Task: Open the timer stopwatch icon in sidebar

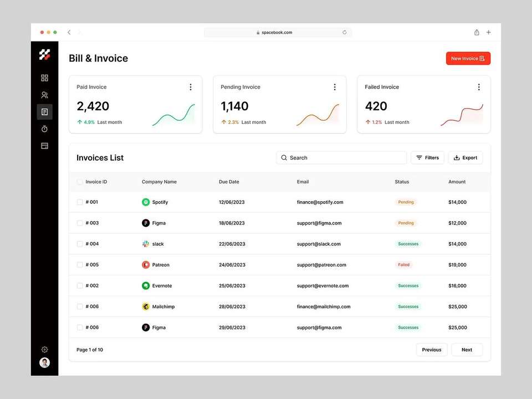Action: (44, 129)
